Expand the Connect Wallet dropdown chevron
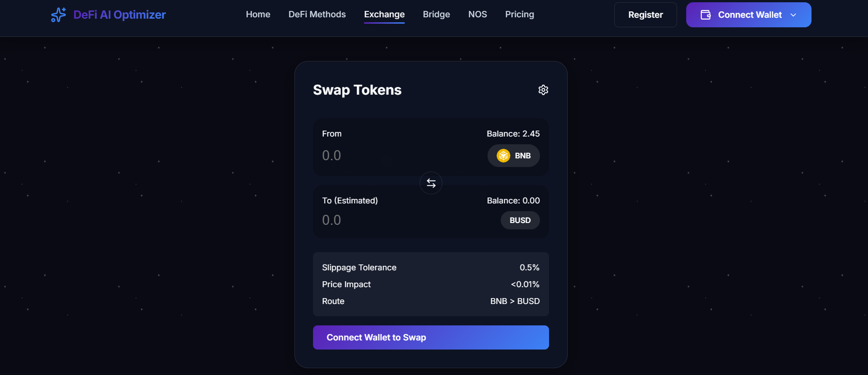This screenshot has height=375, width=868. coord(793,15)
